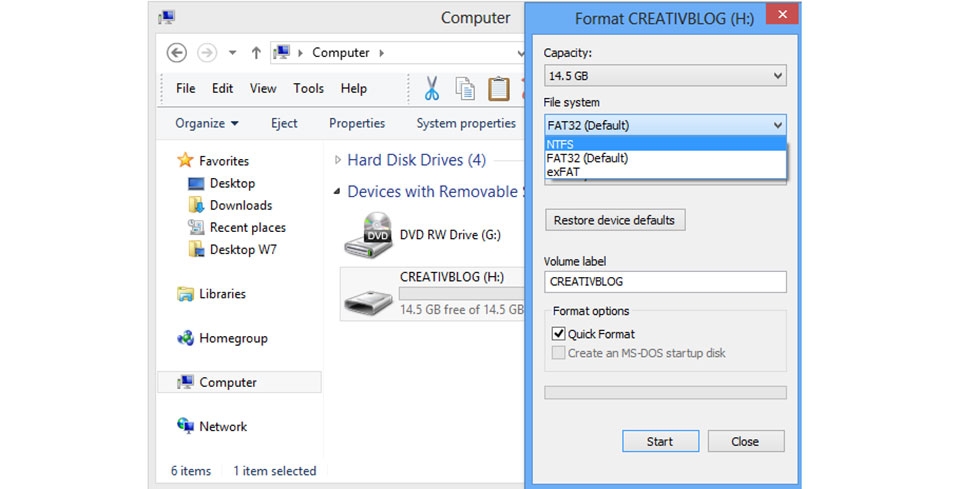
Task: Click '1 item selected' in status bar
Action: coord(274,471)
